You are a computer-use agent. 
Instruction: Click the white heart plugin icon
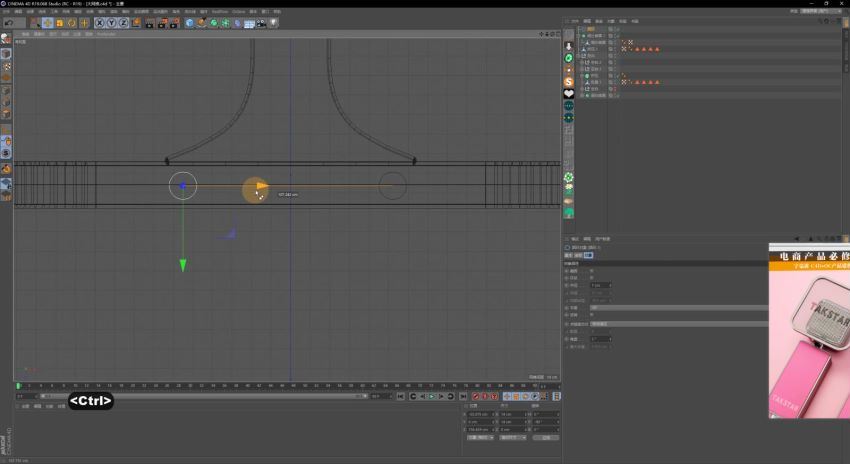point(569,94)
